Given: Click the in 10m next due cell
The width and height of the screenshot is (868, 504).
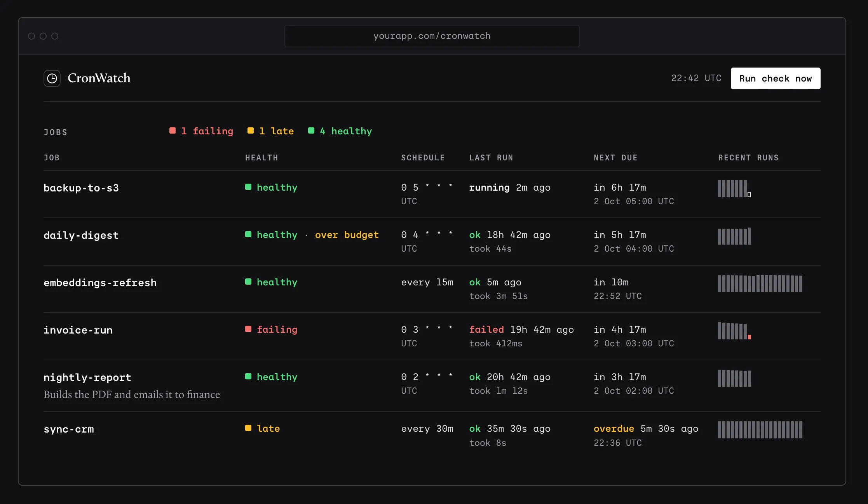Looking at the screenshot, I should [x=611, y=282].
